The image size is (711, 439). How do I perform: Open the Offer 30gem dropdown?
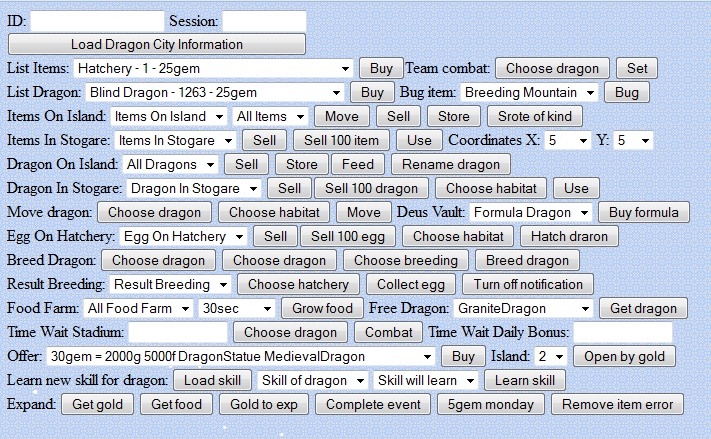click(241, 357)
